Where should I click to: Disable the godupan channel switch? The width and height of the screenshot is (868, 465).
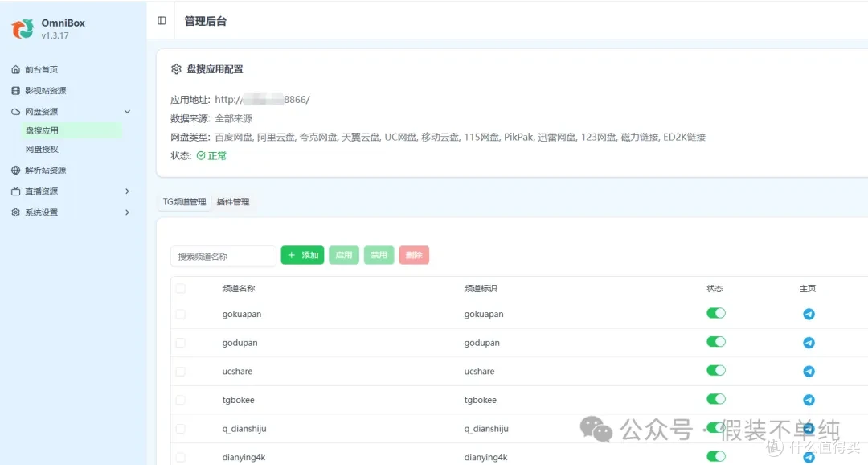point(716,342)
